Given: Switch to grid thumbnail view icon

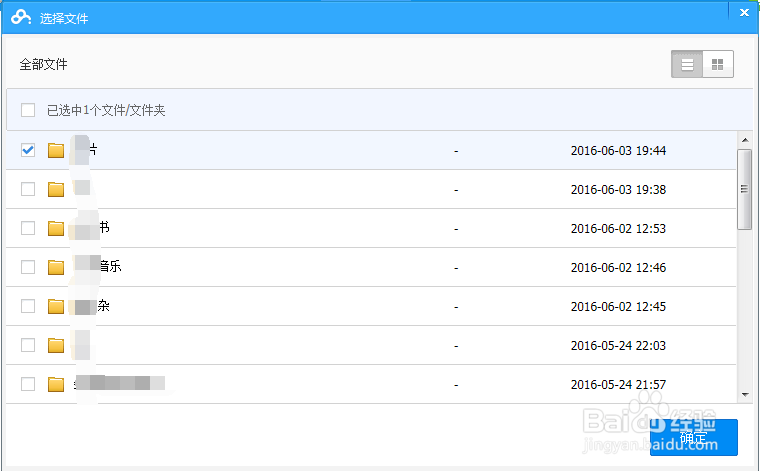Looking at the screenshot, I should point(717,64).
